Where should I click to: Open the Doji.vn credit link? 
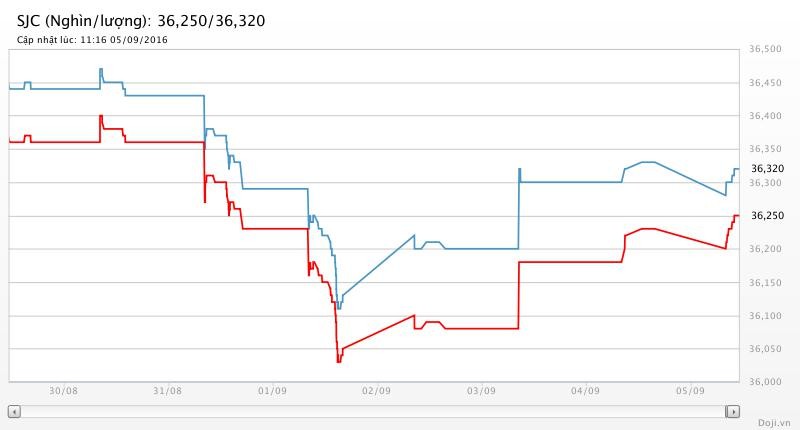pos(775,422)
